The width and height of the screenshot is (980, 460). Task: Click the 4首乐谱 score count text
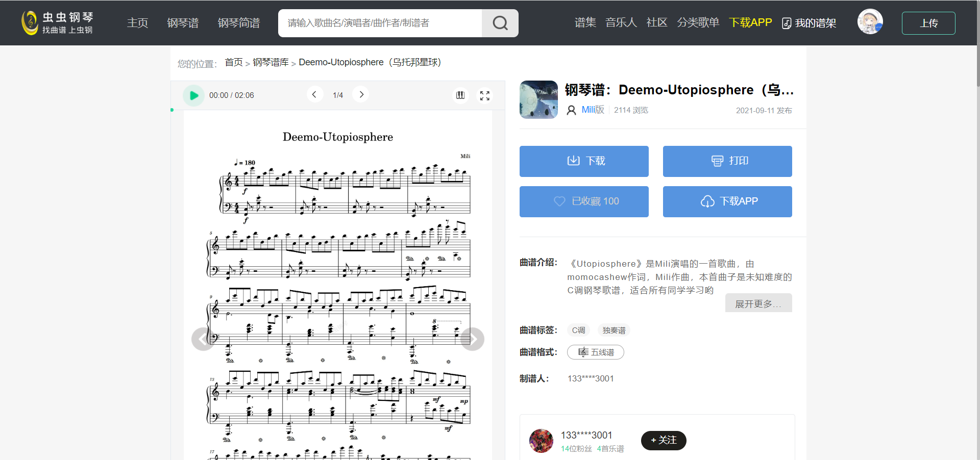[610, 449]
